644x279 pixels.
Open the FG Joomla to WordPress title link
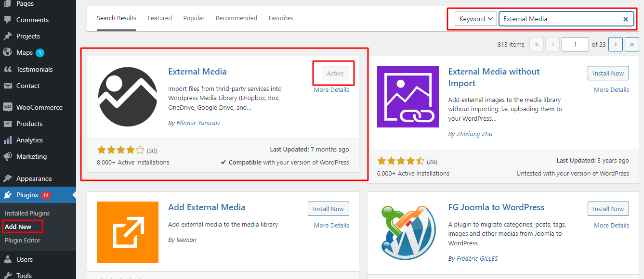point(496,207)
